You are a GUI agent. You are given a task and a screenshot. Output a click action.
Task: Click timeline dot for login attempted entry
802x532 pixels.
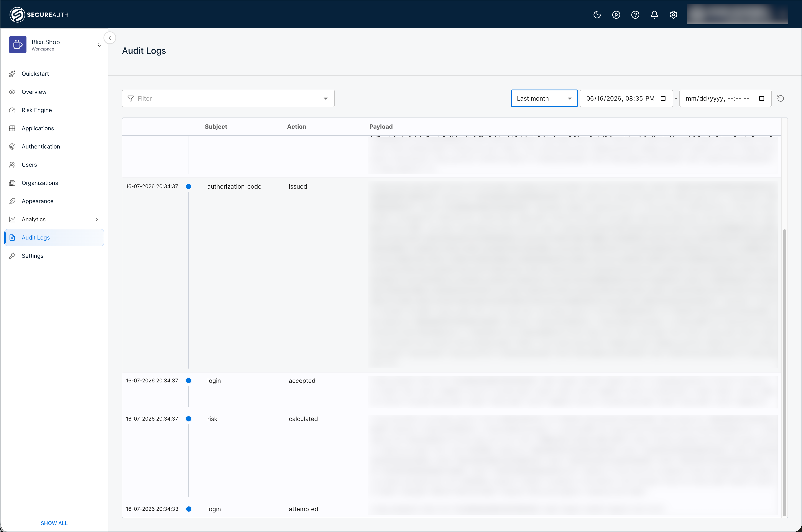(189, 509)
